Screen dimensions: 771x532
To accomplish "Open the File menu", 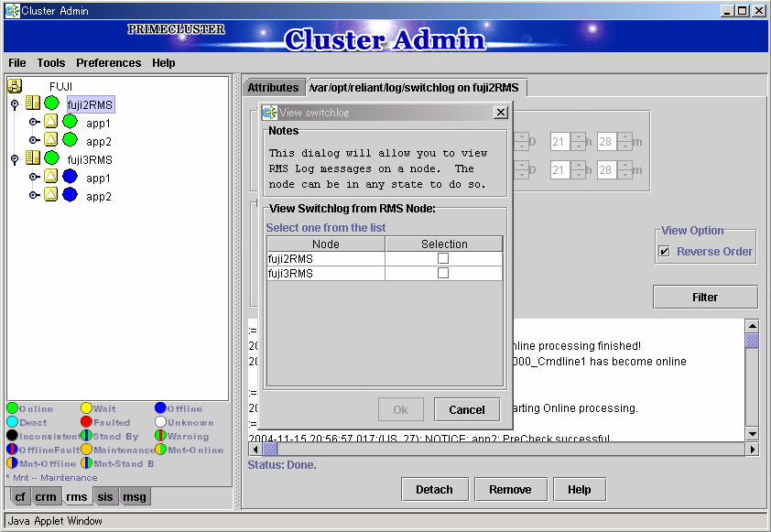I will [x=17, y=63].
